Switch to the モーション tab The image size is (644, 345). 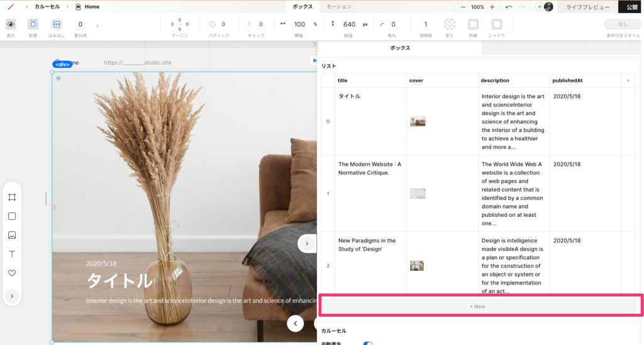pyautogui.click(x=339, y=6)
